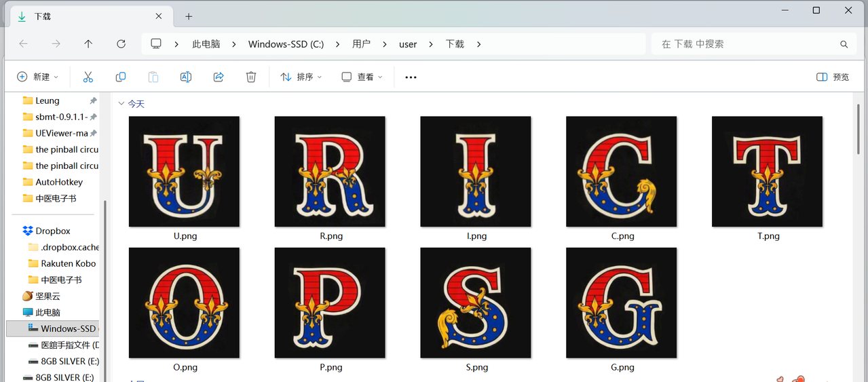The height and width of the screenshot is (382, 868).
Task: Select the G.png thumbnail
Action: (622, 303)
